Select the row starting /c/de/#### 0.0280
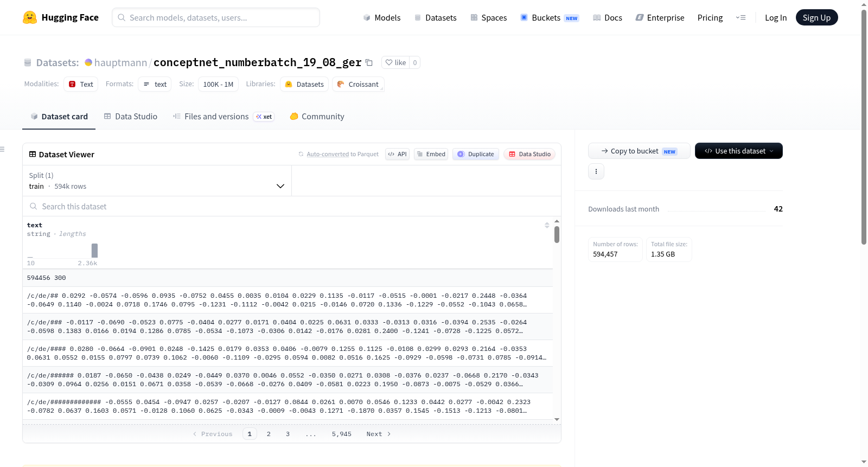 288,353
